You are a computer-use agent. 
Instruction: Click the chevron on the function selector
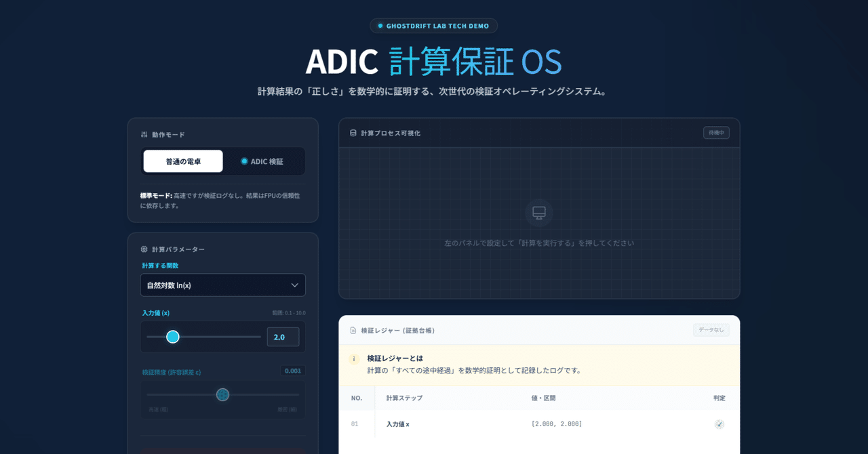point(295,285)
